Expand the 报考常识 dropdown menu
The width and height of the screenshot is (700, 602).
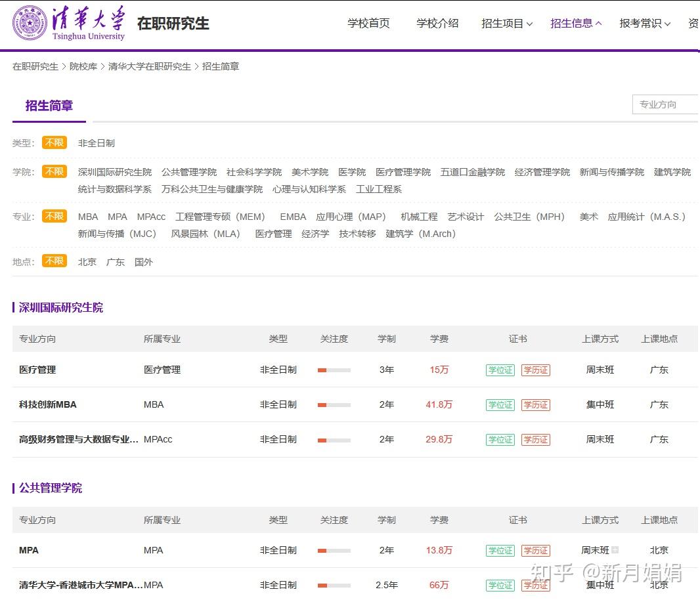pyautogui.click(x=645, y=23)
